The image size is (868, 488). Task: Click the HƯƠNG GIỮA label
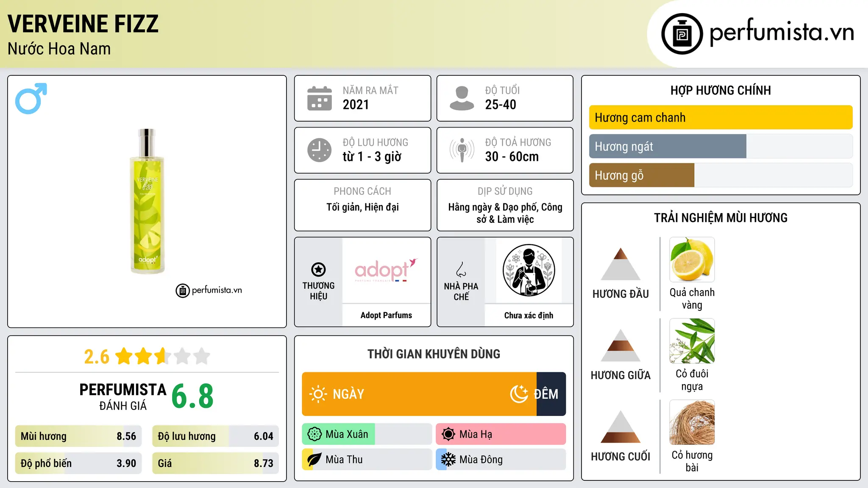tap(620, 375)
